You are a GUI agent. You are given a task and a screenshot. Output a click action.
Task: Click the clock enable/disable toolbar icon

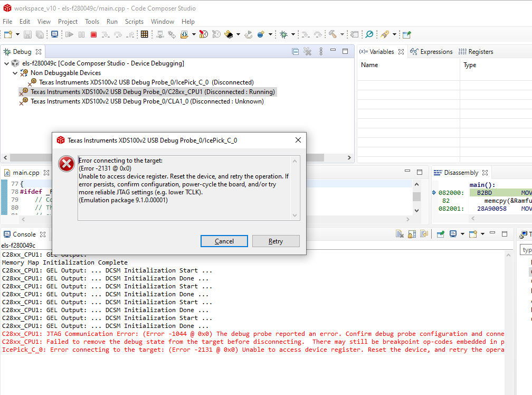(204, 34)
